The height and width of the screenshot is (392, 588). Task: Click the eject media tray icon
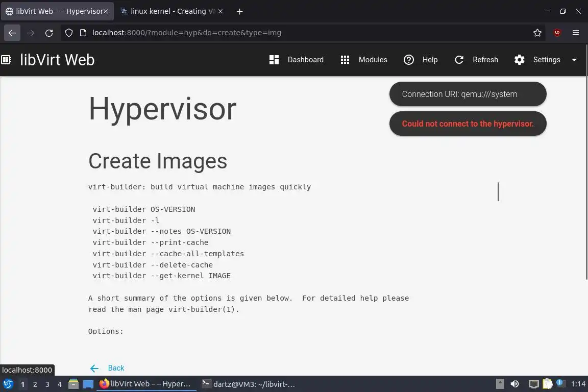[x=500, y=384]
